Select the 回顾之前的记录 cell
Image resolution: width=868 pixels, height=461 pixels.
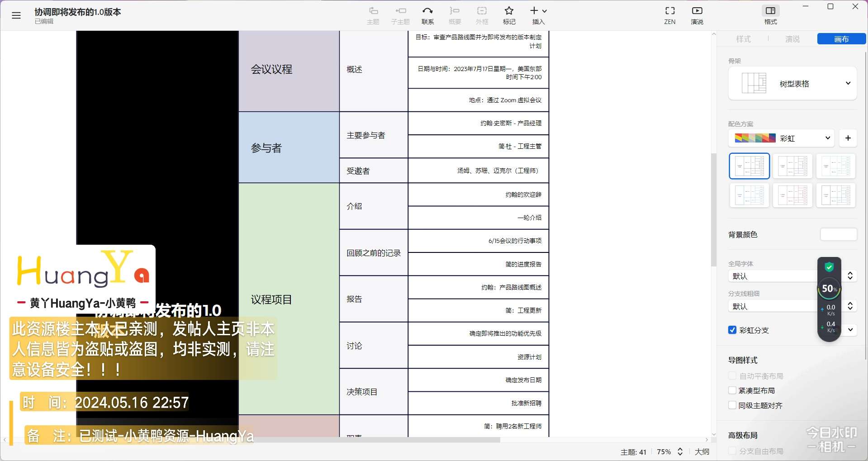coord(374,253)
